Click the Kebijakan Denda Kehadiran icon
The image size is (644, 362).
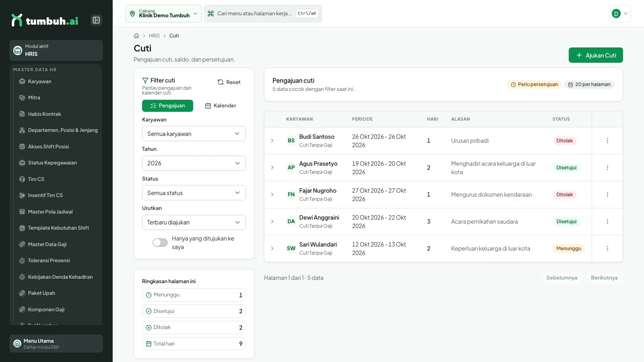click(x=22, y=277)
